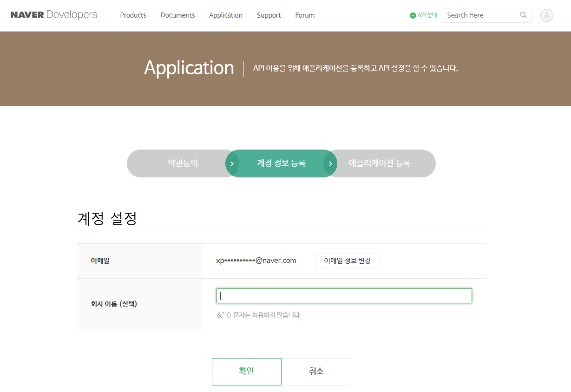Select the 약관동의 step

pos(183,163)
